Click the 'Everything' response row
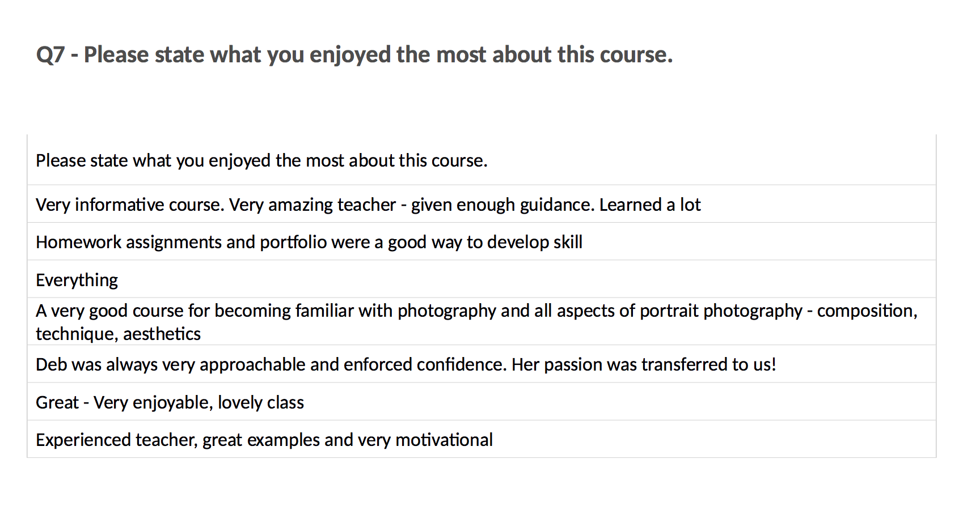Image resolution: width=980 pixels, height=510 pixels. pyautogui.click(x=481, y=279)
